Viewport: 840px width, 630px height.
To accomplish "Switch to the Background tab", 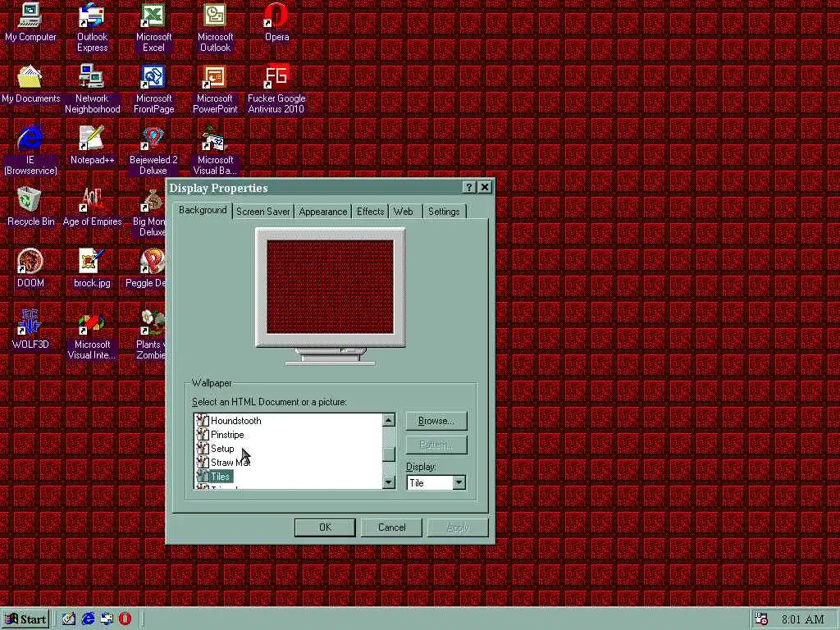I will coord(203,210).
